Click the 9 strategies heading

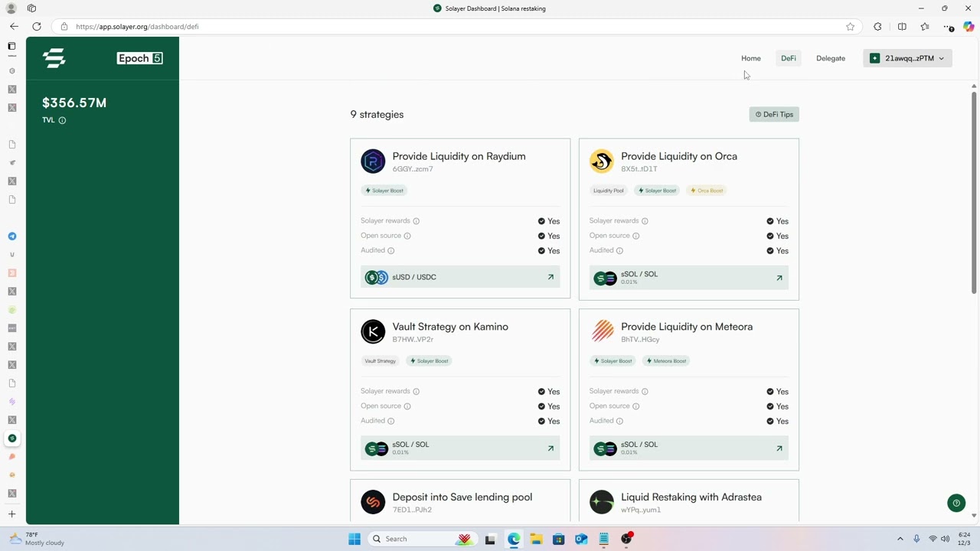(377, 115)
